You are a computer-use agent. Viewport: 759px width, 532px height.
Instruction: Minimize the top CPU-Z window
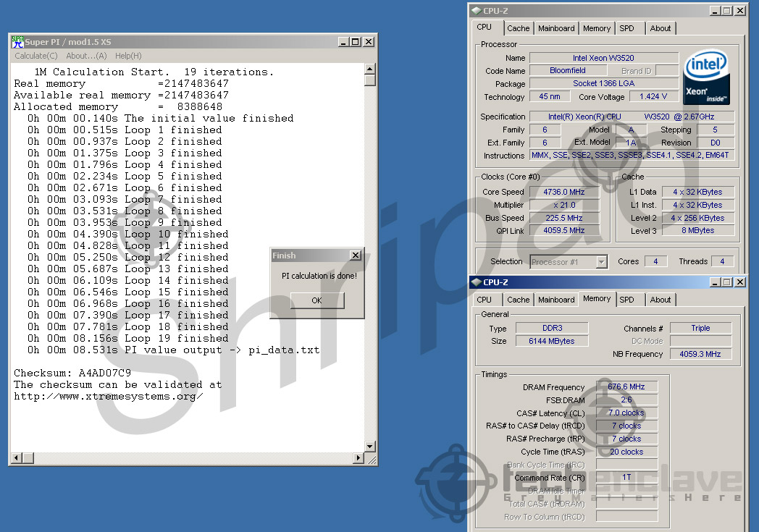(x=715, y=11)
